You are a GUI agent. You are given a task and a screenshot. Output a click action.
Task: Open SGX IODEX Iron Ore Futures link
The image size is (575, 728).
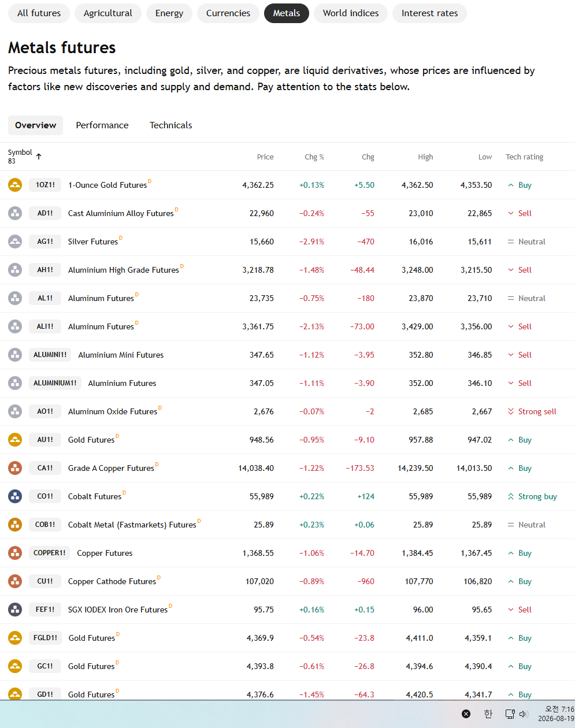pos(118,610)
